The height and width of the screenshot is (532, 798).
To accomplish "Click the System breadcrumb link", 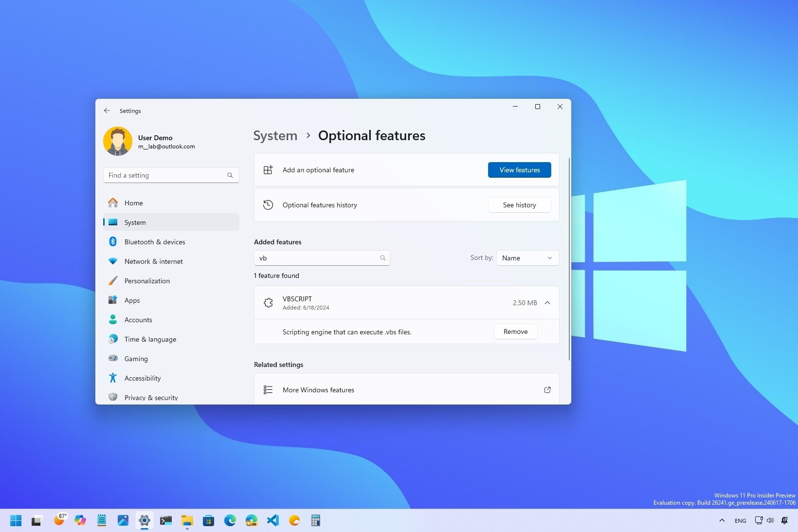I will (275, 135).
